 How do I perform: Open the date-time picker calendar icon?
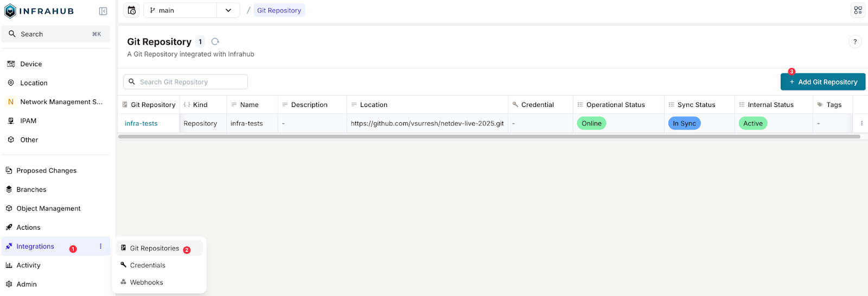(x=132, y=10)
